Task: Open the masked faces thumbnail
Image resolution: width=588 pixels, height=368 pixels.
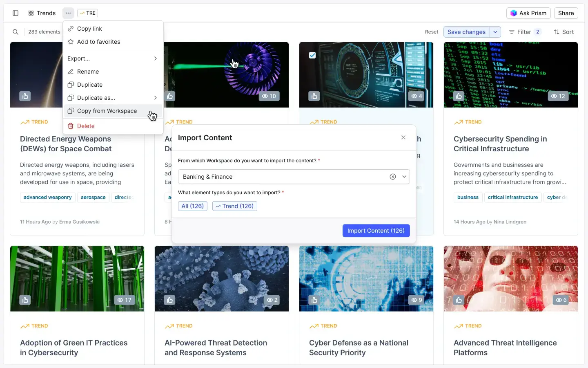Action: [511, 278]
